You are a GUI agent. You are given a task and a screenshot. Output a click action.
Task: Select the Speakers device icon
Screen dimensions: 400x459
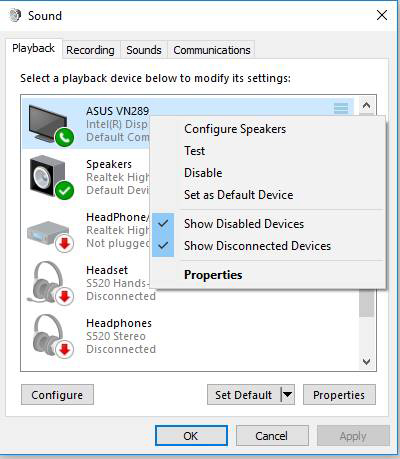(50, 177)
